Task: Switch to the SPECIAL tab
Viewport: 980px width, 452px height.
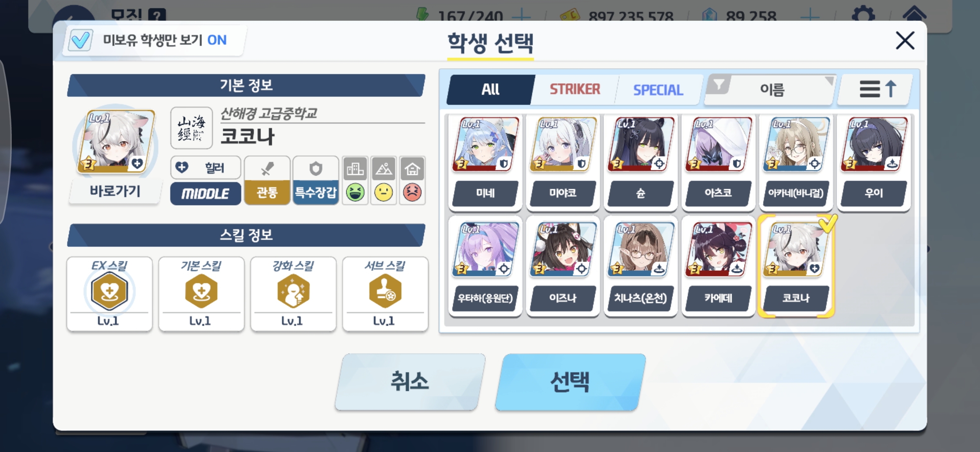Action: pos(658,90)
